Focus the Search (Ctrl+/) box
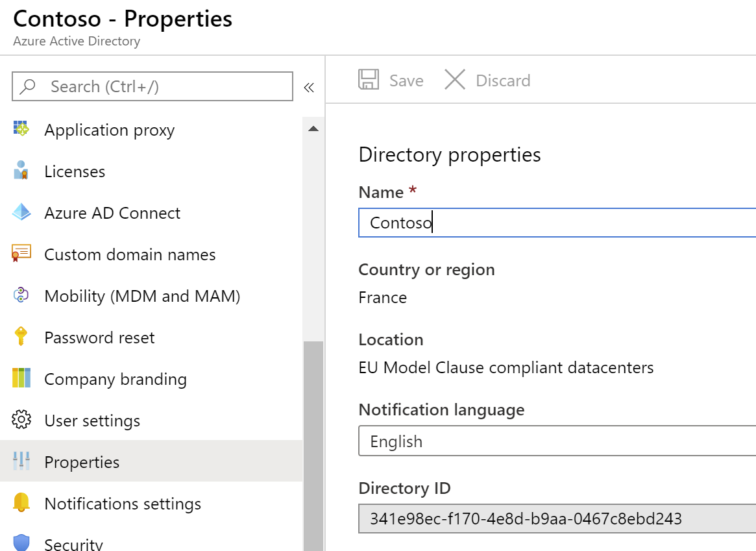 (x=152, y=86)
